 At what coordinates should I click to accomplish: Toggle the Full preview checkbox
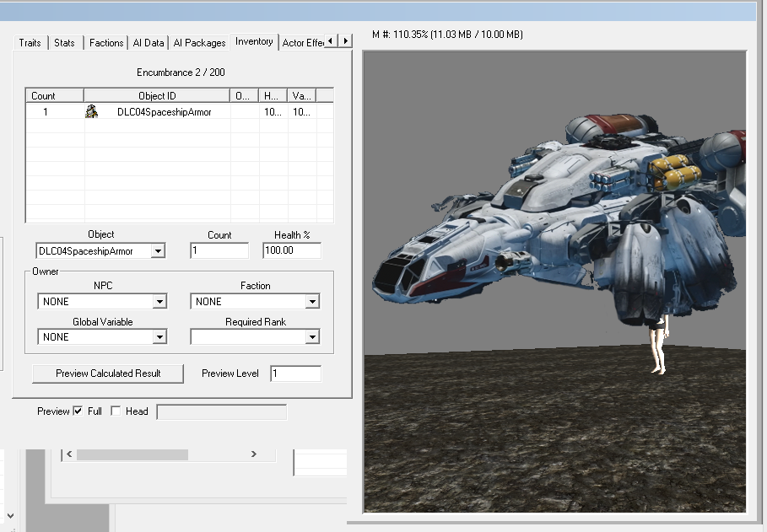[78, 411]
